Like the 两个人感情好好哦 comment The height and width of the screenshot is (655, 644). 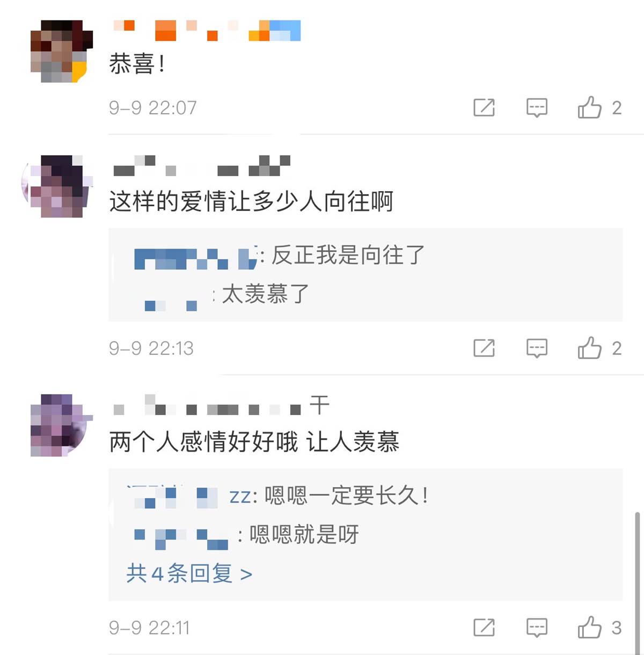pyautogui.click(x=589, y=627)
